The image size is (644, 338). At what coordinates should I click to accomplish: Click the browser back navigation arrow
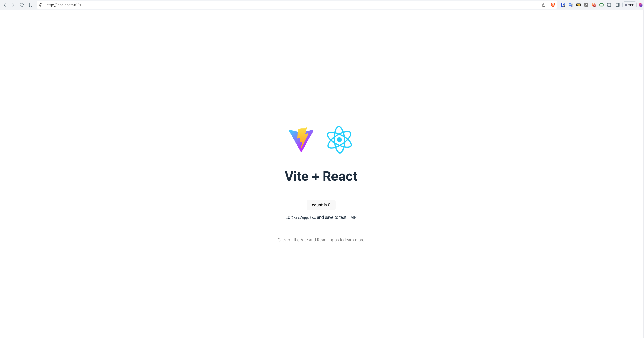(5, 5)
